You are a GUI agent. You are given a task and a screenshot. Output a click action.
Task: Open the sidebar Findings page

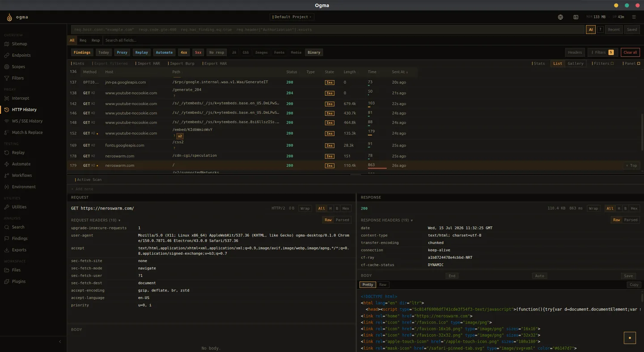tap(19, 239)
